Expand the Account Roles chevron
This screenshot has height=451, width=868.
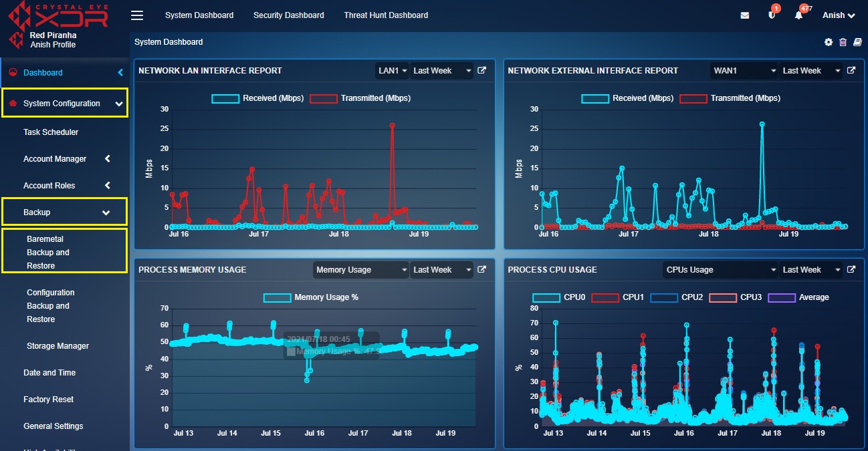coord(108,186)
